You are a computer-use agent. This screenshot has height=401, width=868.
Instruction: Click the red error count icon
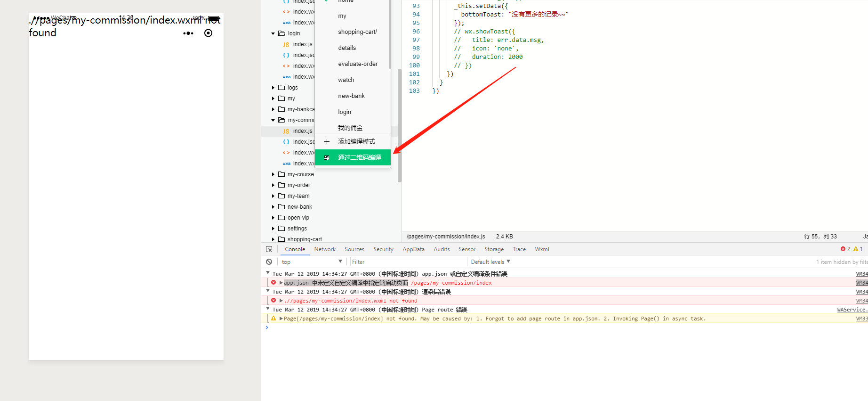[x=843, y=249]
